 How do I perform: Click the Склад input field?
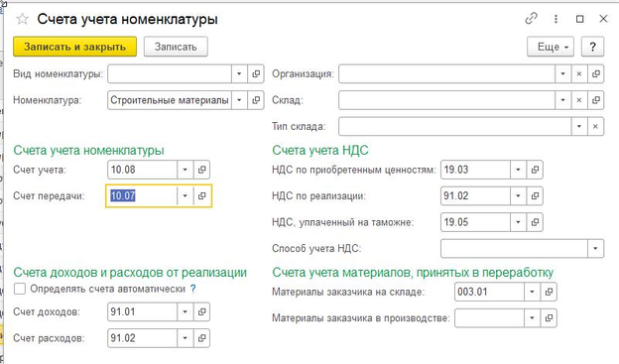446,100
